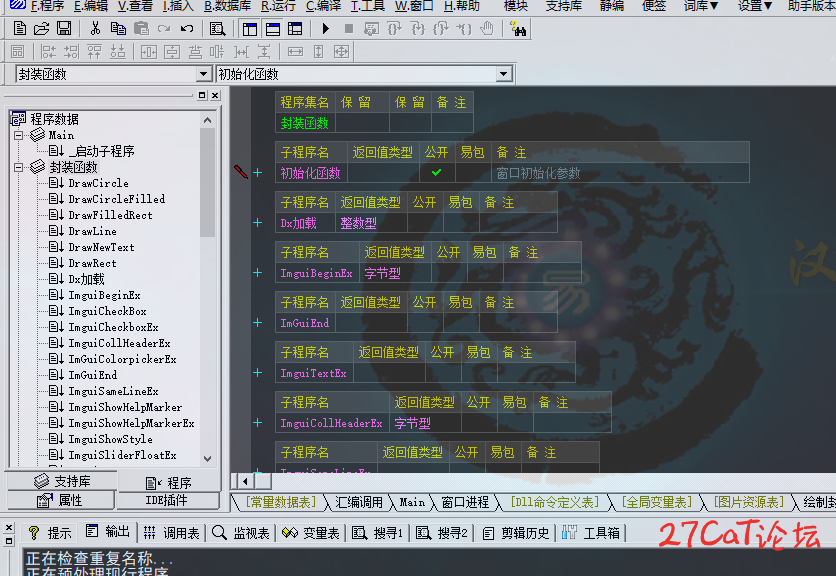Click the New file toolbar icon
The width and height of the screenshot is (836, 576).
coord(20,28)
